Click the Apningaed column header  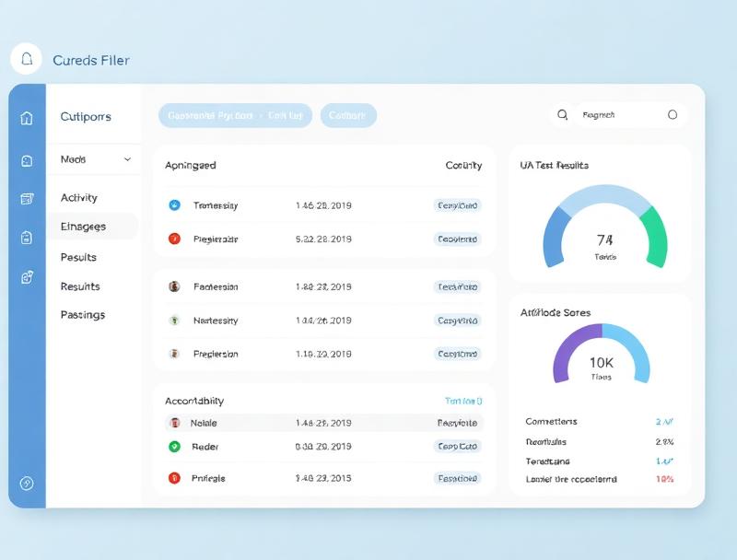(191, 166)
